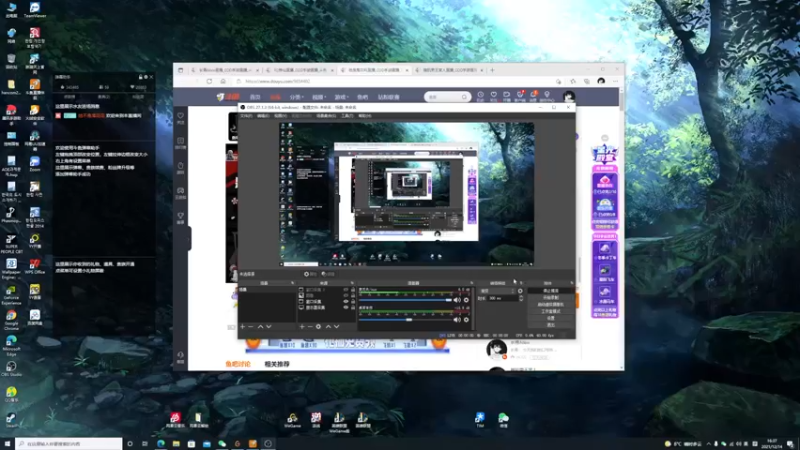
Task: Go to home page in Edge toolbar
Action: 223,81
